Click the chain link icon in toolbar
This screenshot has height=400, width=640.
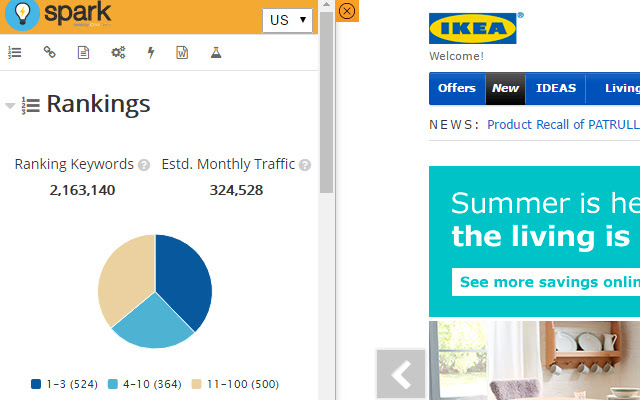point(49,52)
